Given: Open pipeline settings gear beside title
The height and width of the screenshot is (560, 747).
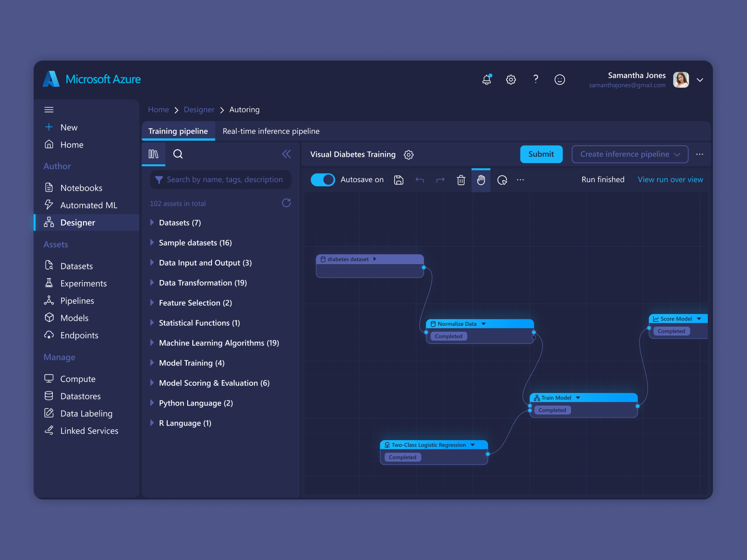Looking at the screenshot, I should click(409, 155).
